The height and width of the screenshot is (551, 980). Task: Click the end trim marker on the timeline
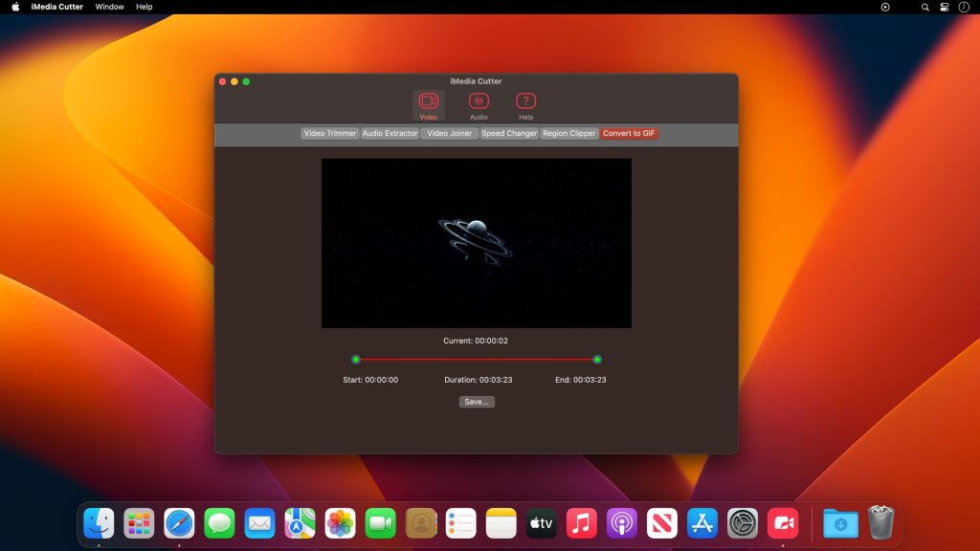598,359
